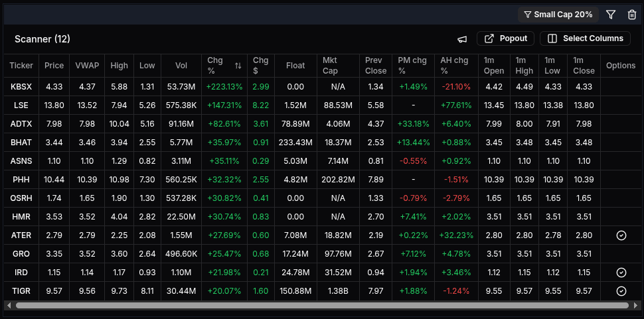644x319 pixels.
Task: Click the 8.22 dollar change cell
Action: click(x=261, y=105)
